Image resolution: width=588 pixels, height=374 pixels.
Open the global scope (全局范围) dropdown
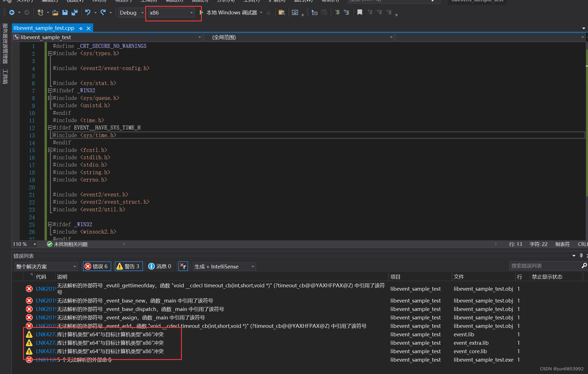(x=298, y=37)
